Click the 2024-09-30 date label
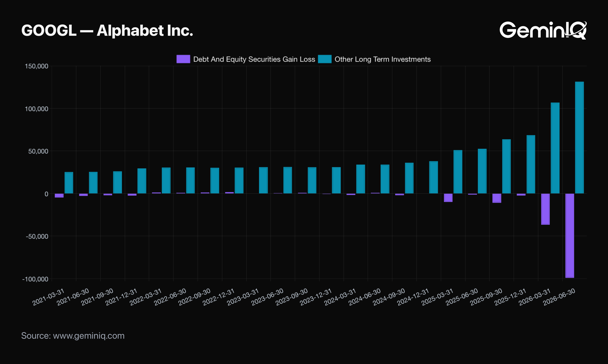 point(389,297)
